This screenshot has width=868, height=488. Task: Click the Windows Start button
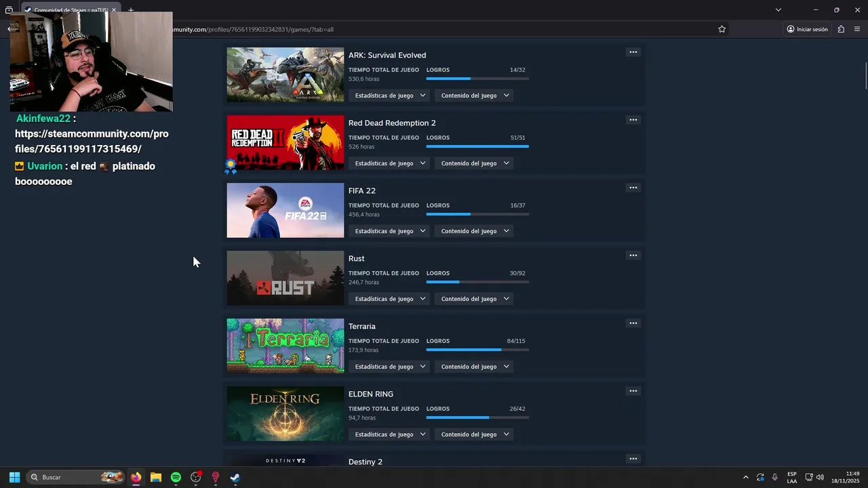pyautogui.click(x=14, y=477)
